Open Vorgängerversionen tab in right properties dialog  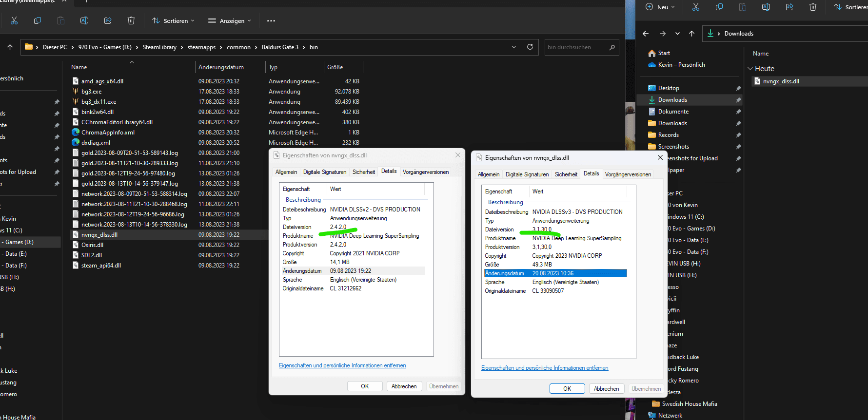pos(628,174)
